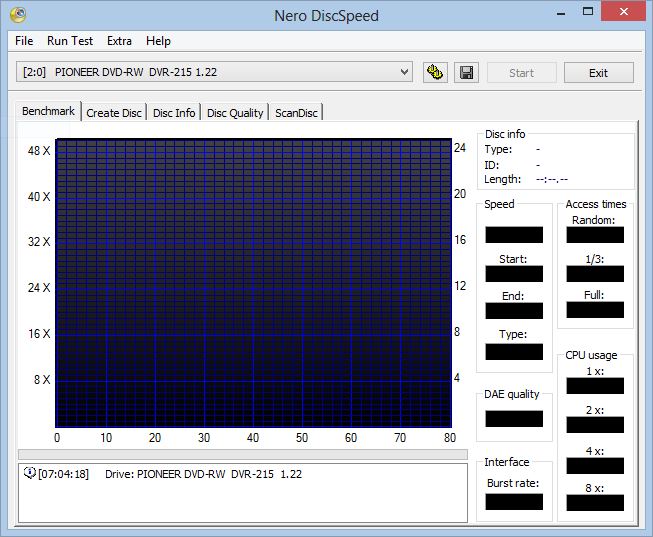
Task: Click the save floppy disk icon
Action: 465,72
